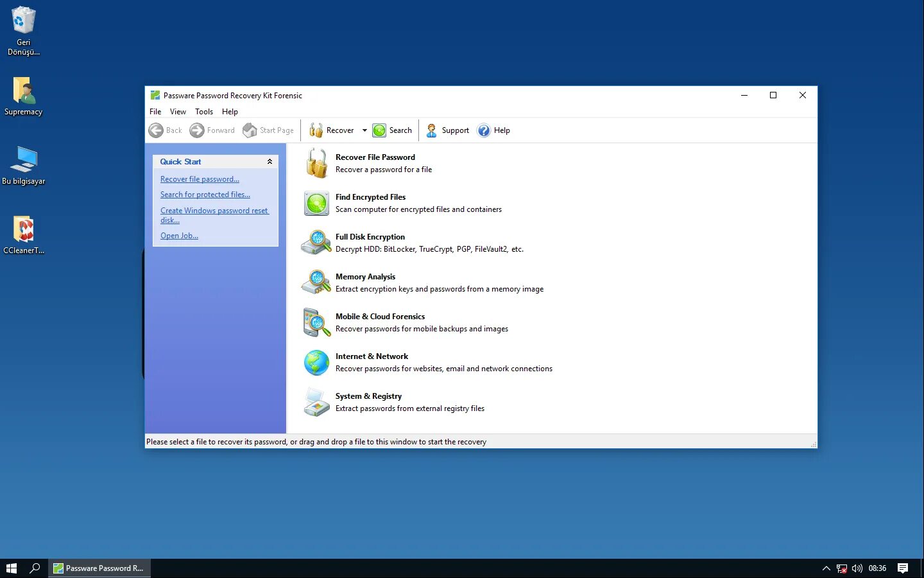The image size is (924, 578).
Task: Click the Memory Analysis icon
Action: [316, 283]
